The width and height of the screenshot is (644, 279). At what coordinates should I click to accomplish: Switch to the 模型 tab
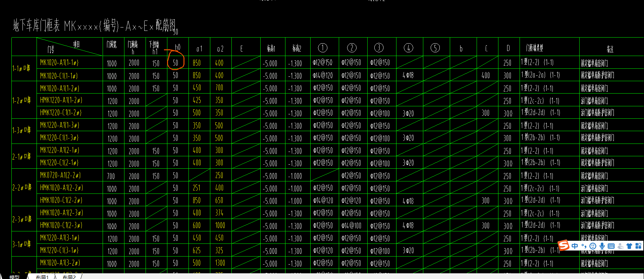point(14,277)
